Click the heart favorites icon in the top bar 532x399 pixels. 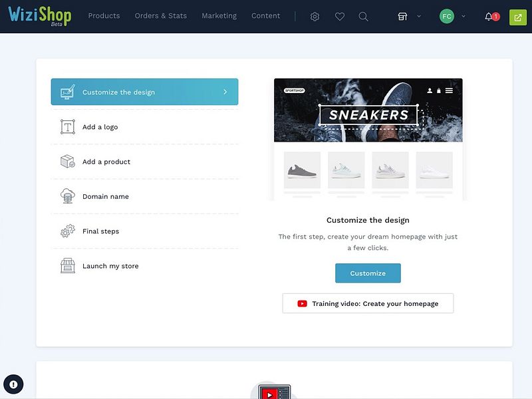(340, 16)
